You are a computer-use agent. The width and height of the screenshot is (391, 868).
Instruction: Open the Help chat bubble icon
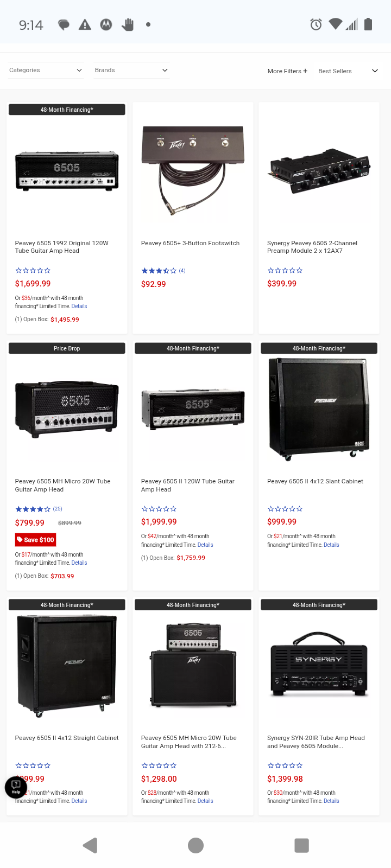16,787
